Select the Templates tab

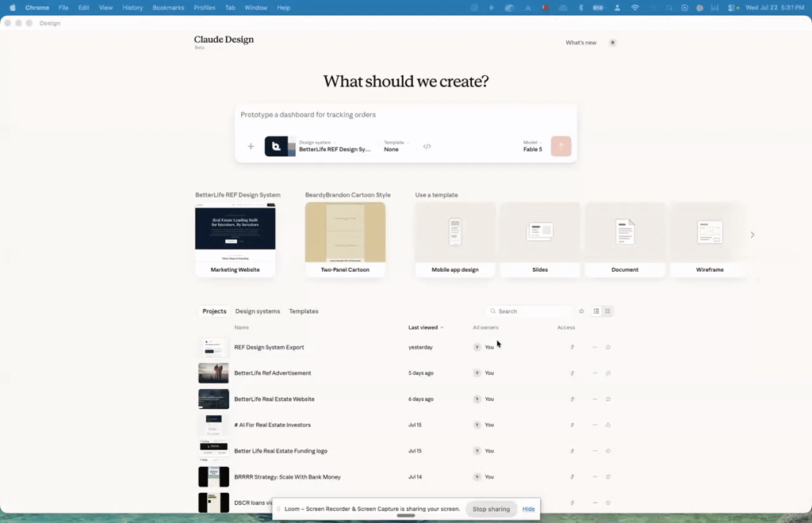coord(304,311)
